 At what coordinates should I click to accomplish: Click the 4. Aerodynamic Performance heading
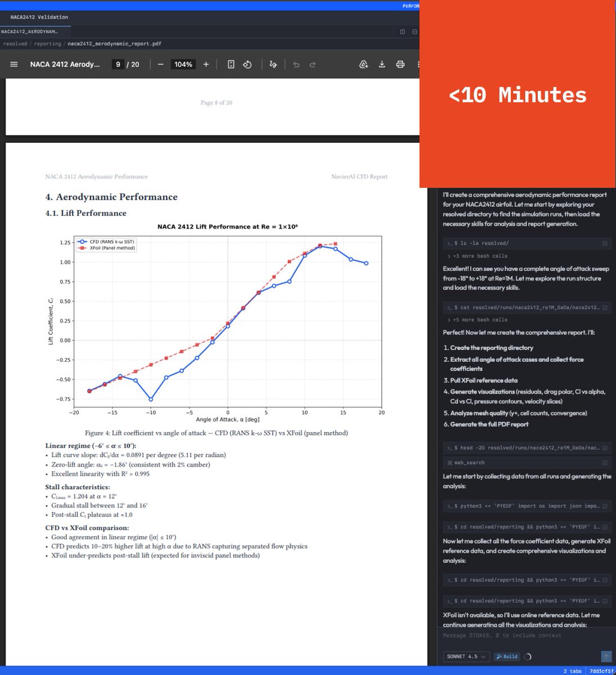111,197
